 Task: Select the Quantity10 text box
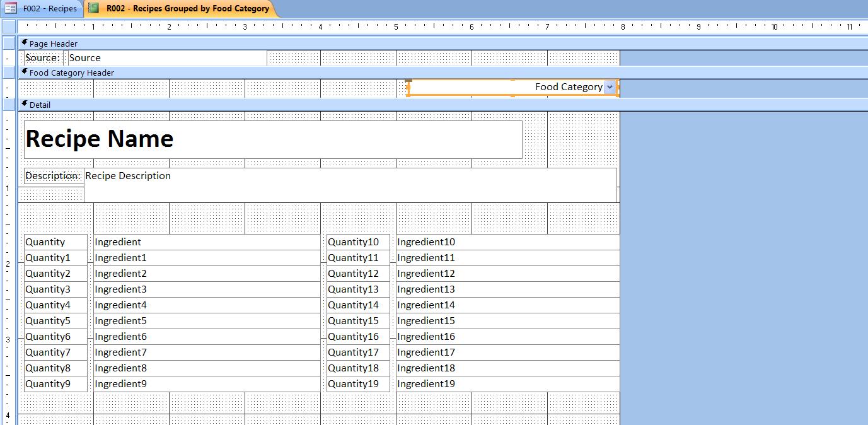[x=357, y=242]
